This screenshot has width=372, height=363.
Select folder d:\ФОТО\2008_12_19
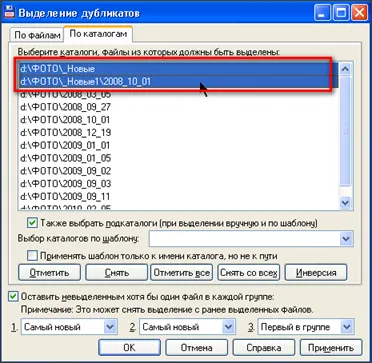click(x=179, y=133)
